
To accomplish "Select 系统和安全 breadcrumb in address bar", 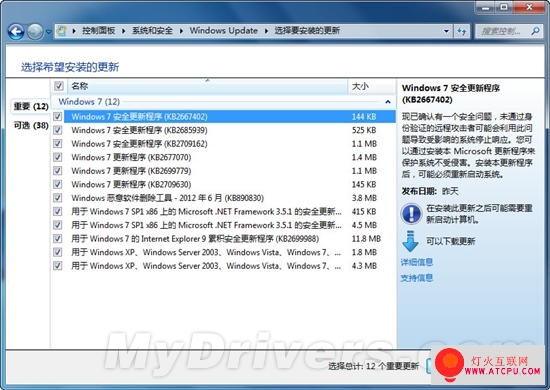I will pyautogui.click(x=152, y=31).
